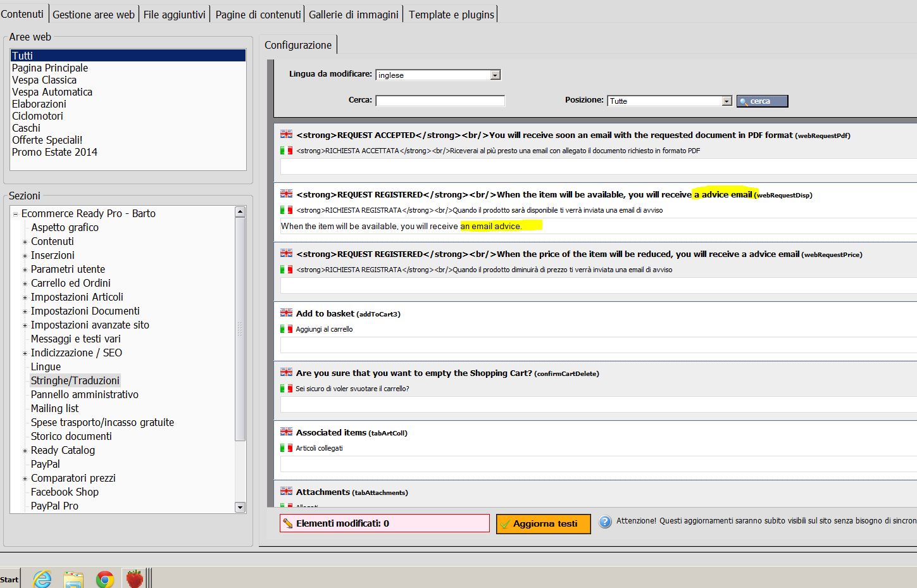Click the Sezioni tree scrollbar down arrow
The image size is (917, 588).
[240, 507]
